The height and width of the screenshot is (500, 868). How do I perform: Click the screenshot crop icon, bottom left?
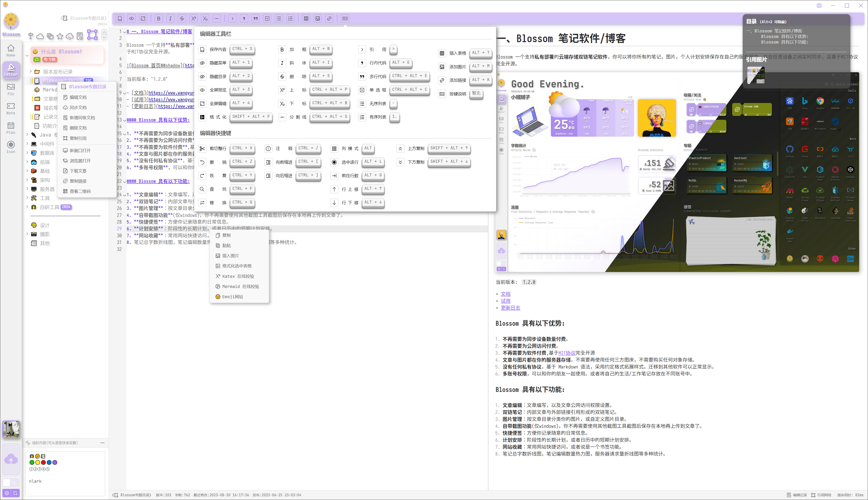coord(15,493)
